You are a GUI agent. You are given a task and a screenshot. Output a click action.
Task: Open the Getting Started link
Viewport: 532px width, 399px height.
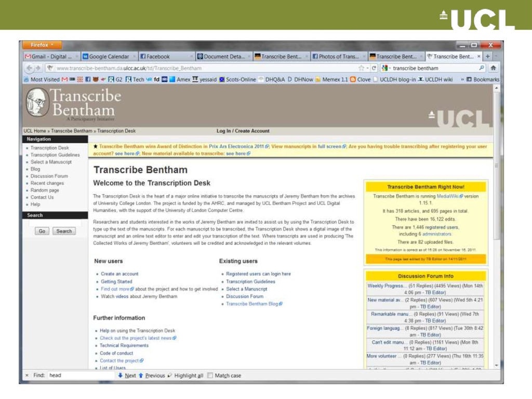pos(116,282)
